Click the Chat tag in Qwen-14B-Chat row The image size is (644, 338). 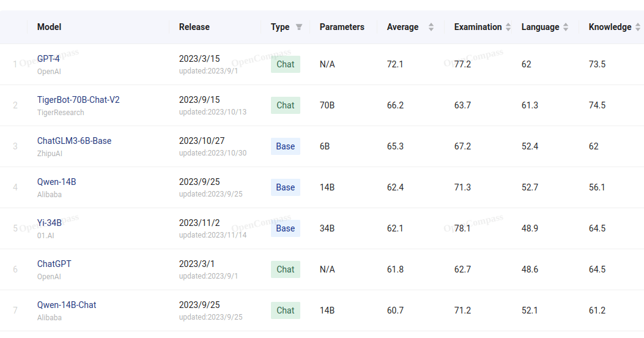(x=286, y=310)
